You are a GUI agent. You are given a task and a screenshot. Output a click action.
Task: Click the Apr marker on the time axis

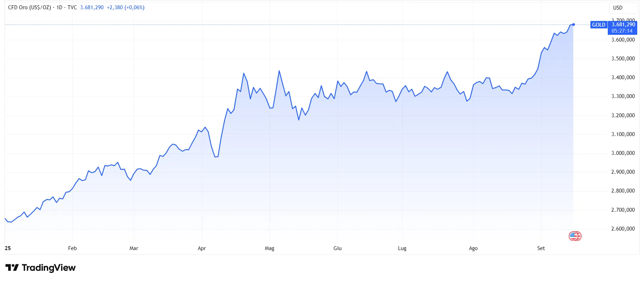202,248
